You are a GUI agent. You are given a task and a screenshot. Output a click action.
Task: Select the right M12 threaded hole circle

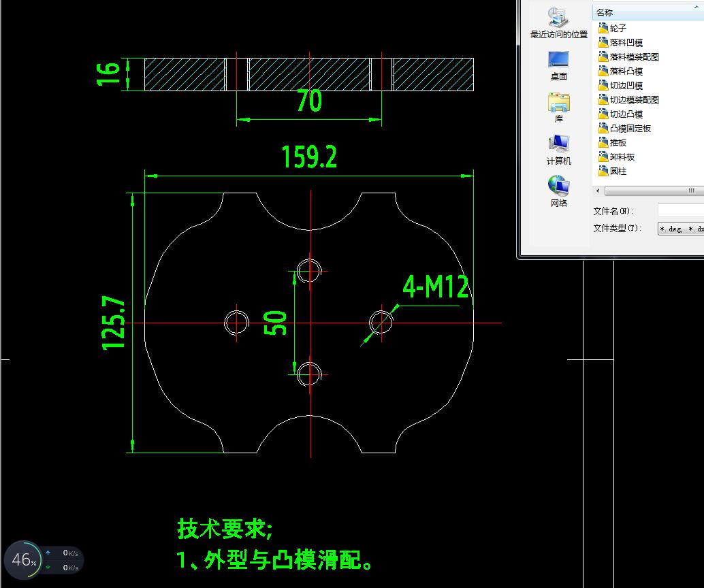381,323
